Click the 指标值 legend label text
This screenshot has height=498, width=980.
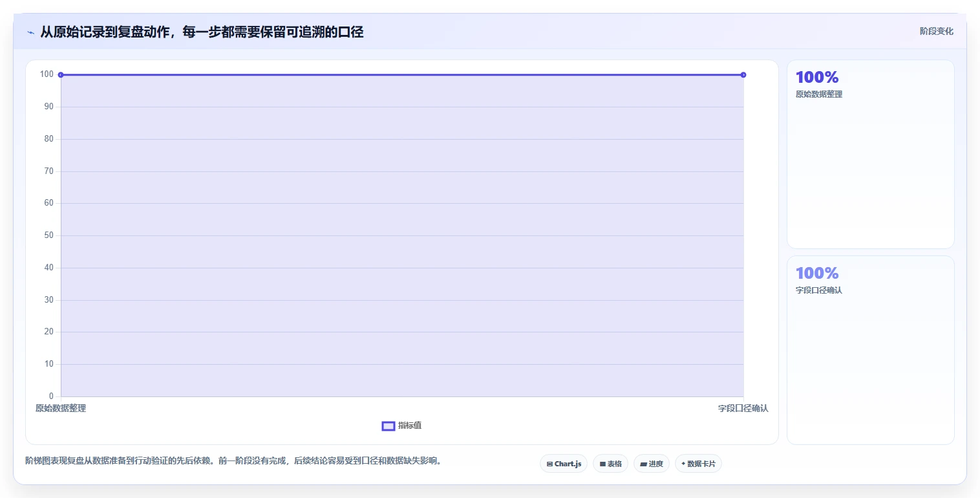click(x=410, y=426)
